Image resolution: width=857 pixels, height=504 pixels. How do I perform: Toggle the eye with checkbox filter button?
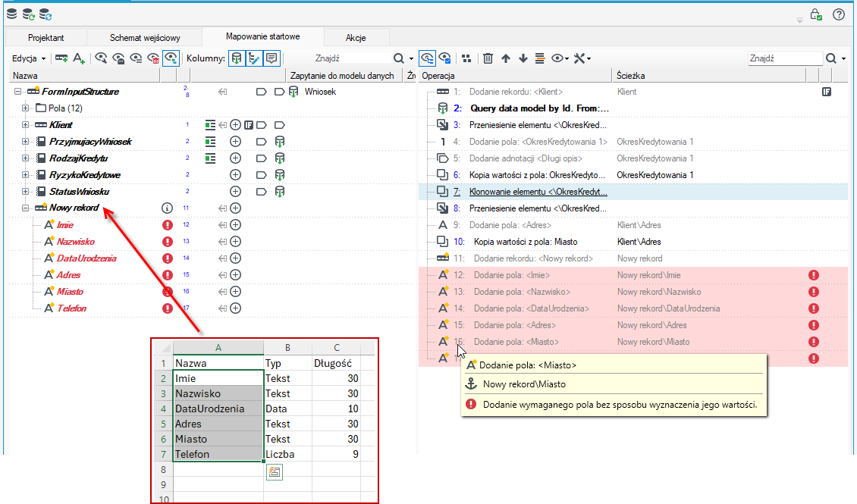point(445,58)
